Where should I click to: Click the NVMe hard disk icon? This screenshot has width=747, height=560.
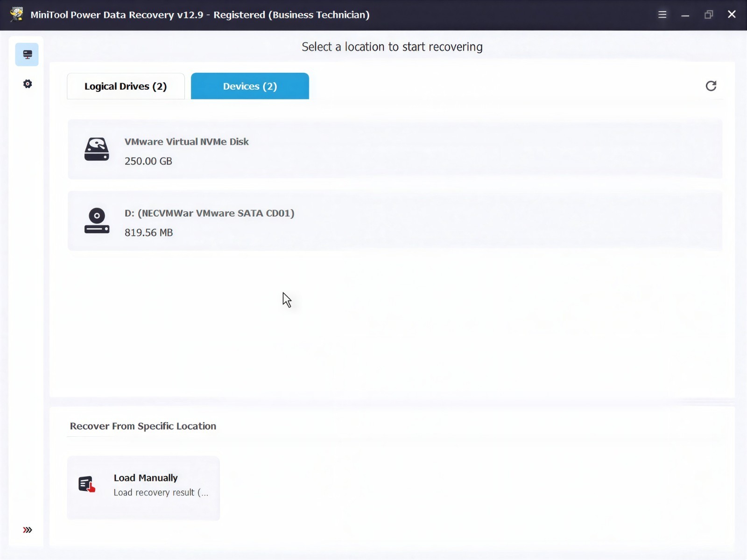point(97,149)
